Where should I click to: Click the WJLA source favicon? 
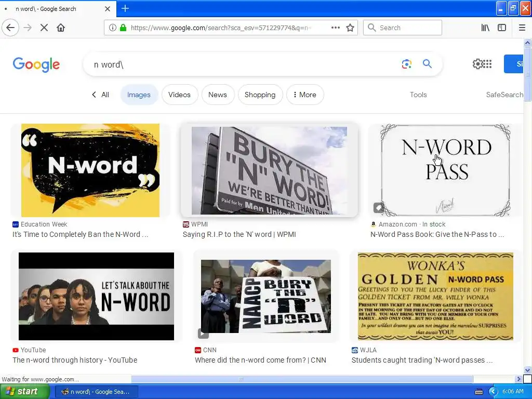pos(354,350)
